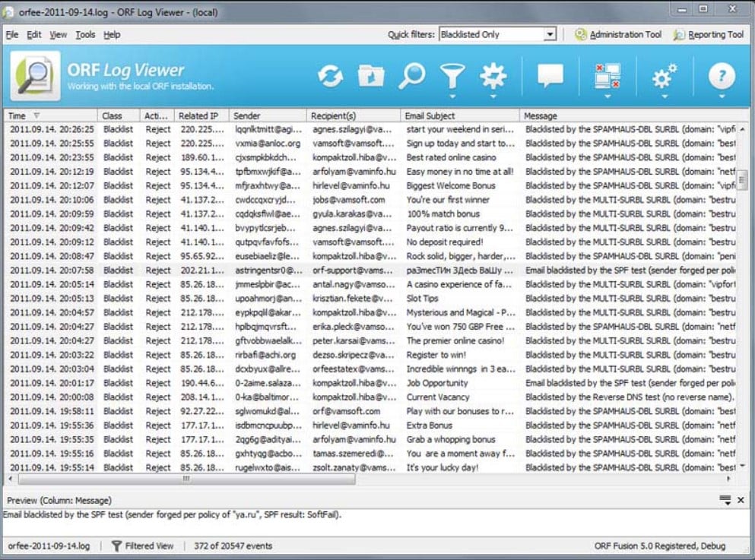Sort by the Class column header
755x560 pixels.
pyautogui.click(x=119, y=116)
